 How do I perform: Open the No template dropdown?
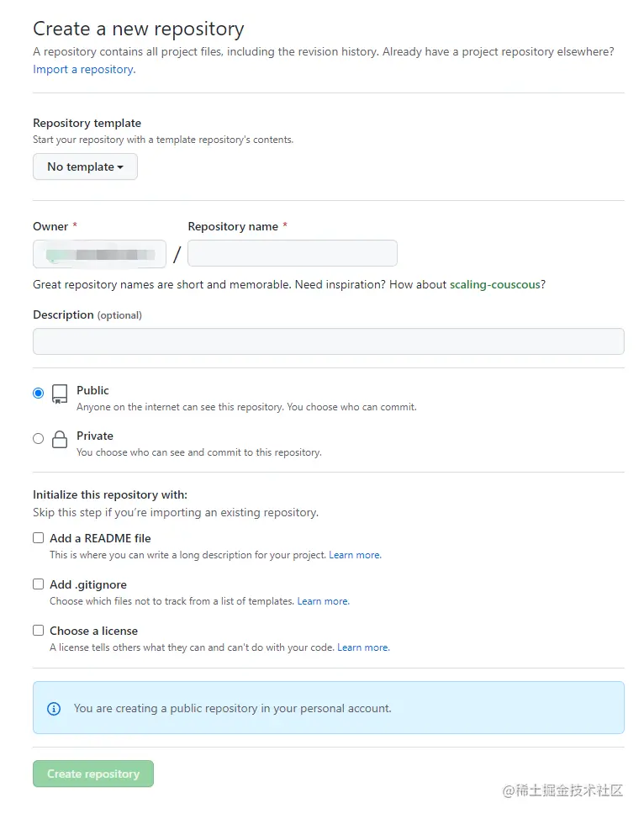[85, 166]
